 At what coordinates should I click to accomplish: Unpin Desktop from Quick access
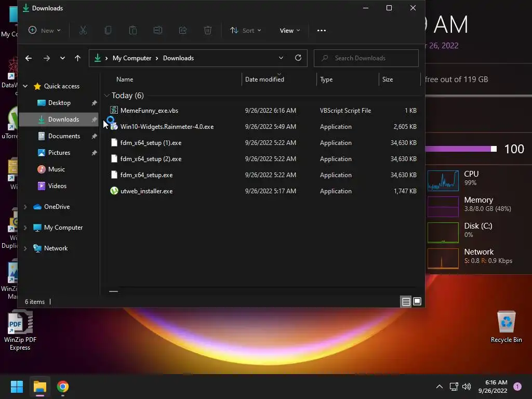[95, 103]
